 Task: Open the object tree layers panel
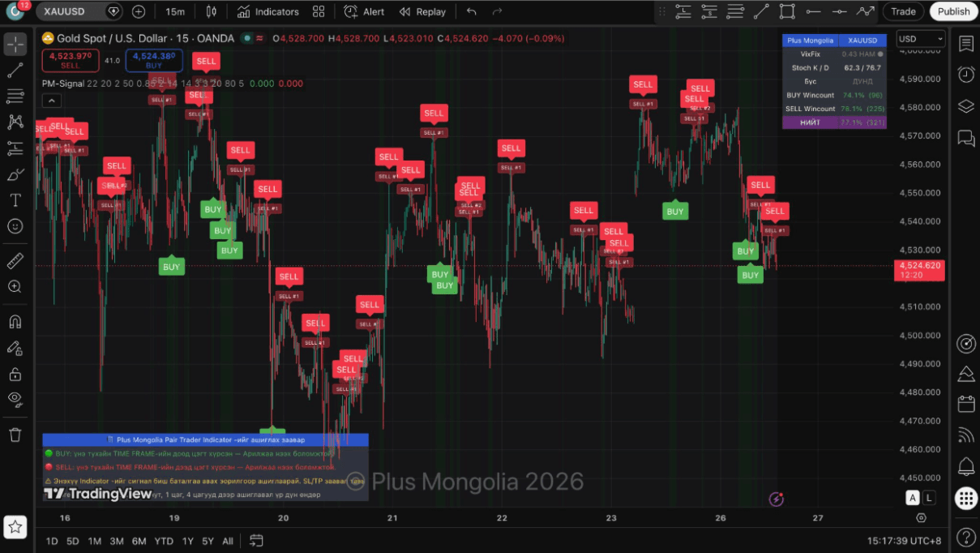coord(965,106)
